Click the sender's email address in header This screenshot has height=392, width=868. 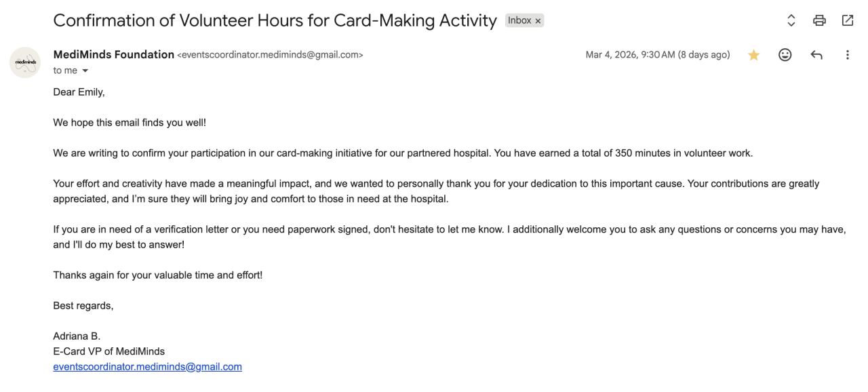click(x=270, y=55)
